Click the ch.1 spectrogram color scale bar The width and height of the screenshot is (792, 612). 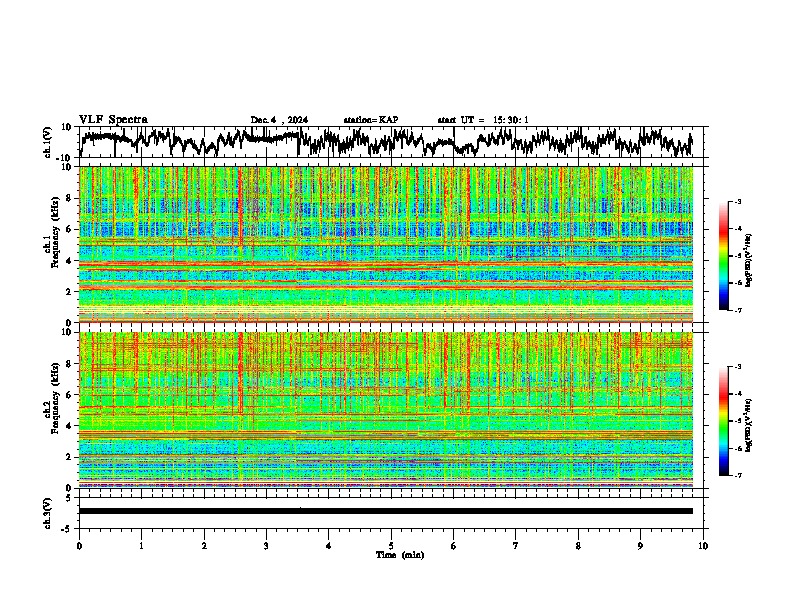click(x=723, y=256)
